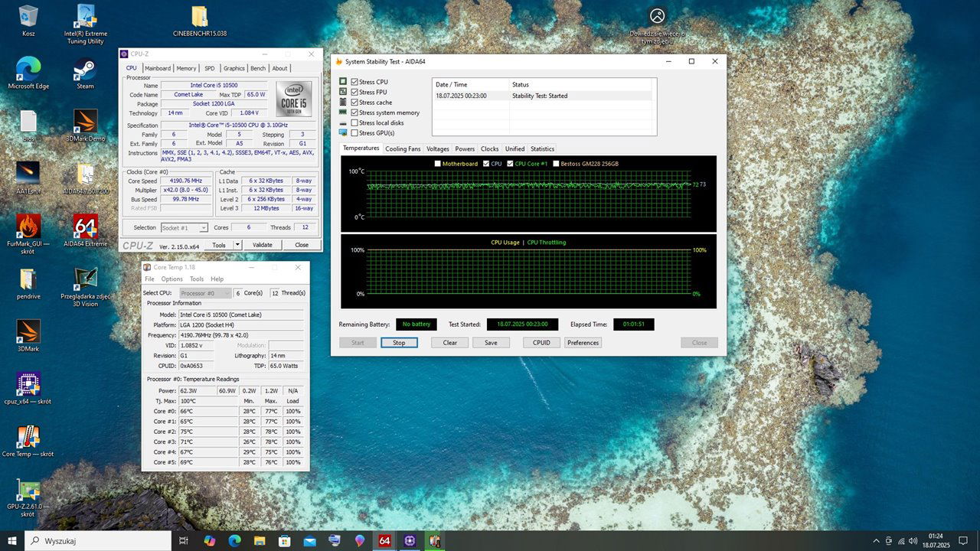Uncheck Stress CPU in AIDA64
This screenshot has height=551, width=980.
pyautogui.click(x=354, y=82)
